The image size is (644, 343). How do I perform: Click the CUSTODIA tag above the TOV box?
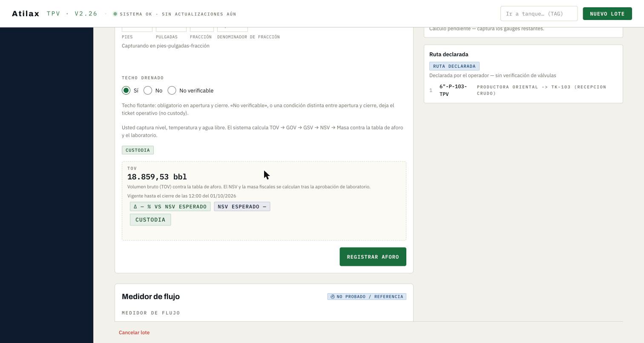pyautogui.click(x=138, y=150)
